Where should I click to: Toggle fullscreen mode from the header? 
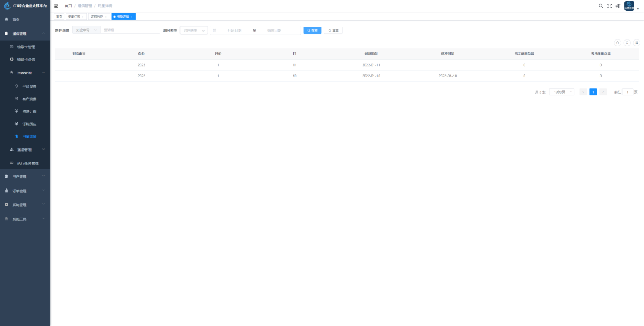pos(609,6)
